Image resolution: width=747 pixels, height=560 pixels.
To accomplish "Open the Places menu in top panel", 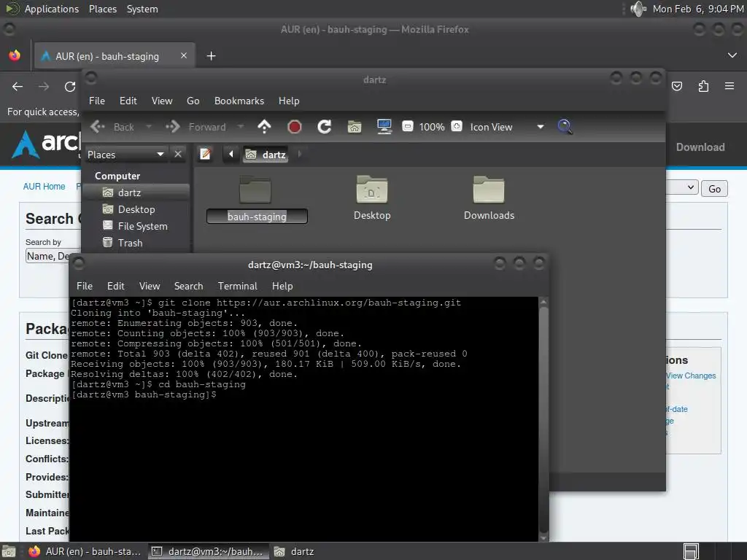I will click(102, 9).
